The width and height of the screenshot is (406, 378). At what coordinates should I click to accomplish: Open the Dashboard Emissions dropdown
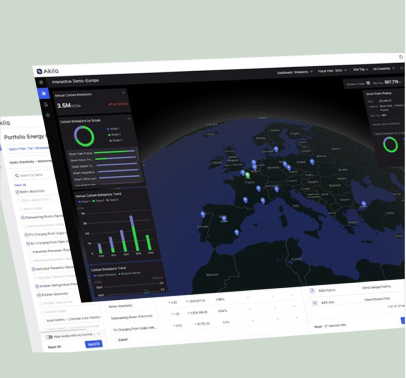click(x=295, y=72)
